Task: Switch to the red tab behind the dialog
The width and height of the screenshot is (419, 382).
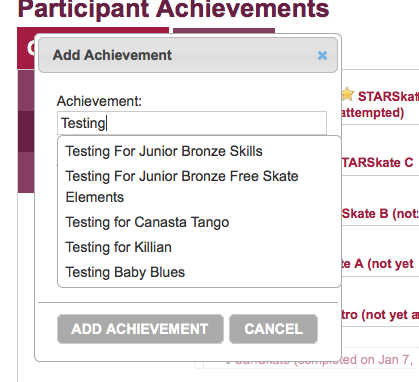Action: [x=26, y=48]
